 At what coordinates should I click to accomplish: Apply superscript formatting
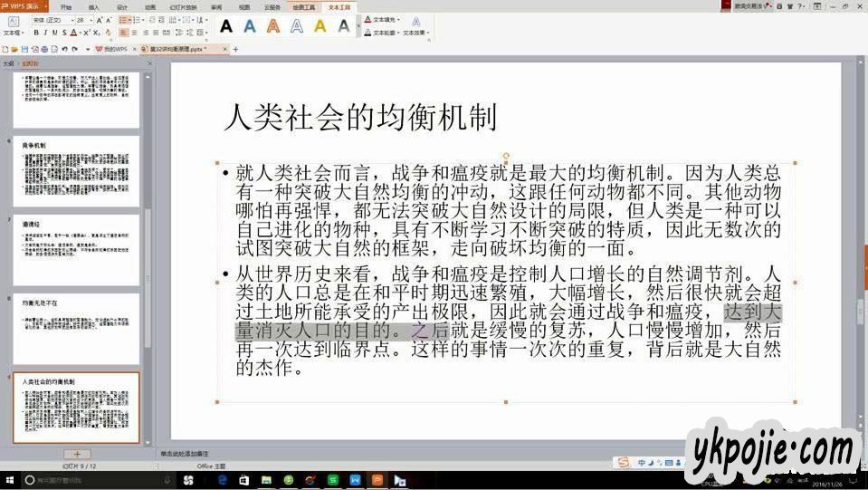(x=90, y=33)
